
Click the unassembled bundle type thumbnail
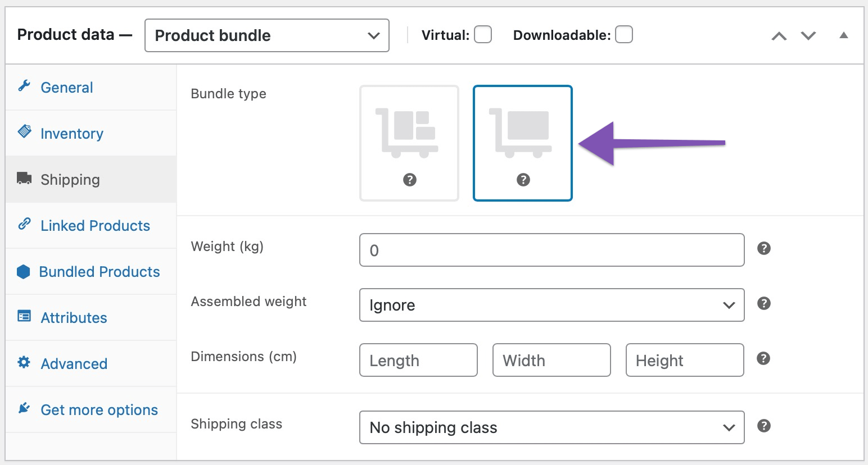(x=409, y=143)
